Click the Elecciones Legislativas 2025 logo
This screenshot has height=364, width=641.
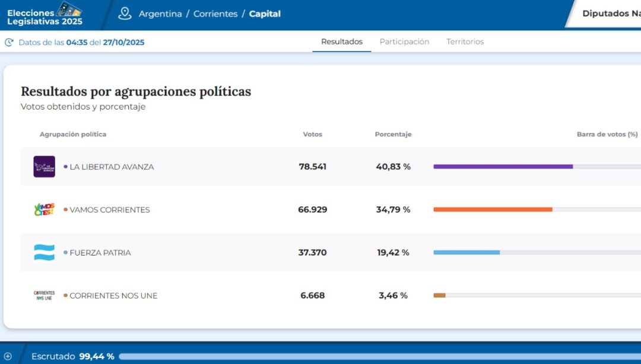(45, 14)
